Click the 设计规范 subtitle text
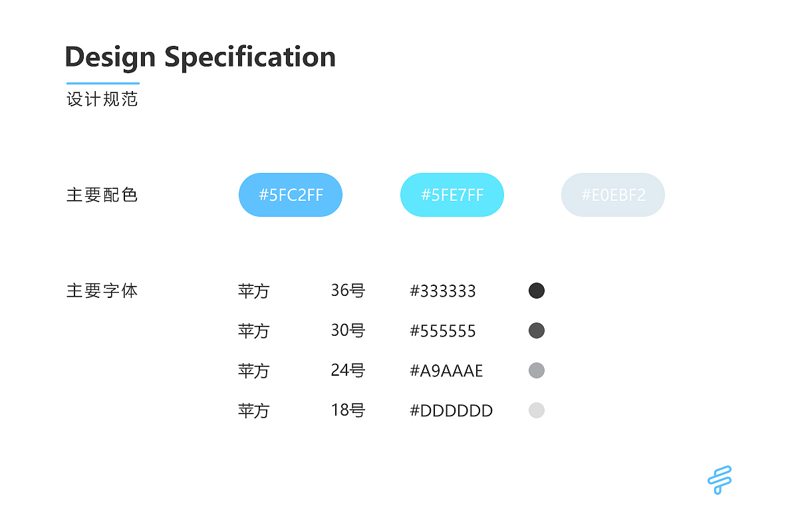Viewport: 798px width, 532px height. point(102,100)
